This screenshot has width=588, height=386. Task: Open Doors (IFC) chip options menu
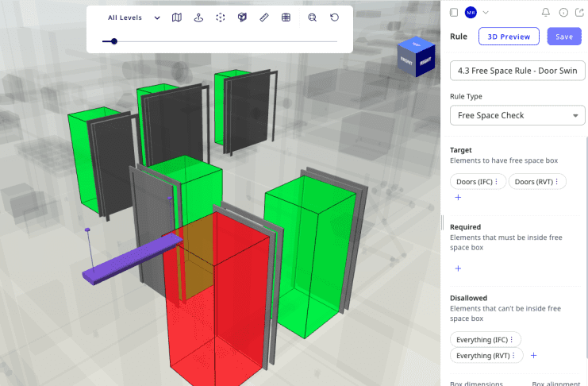[x=497, y=182]
